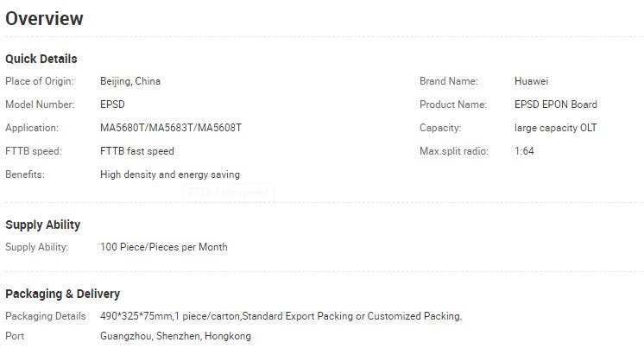
Task: Click the MA5680T/MA5683T/MA5608T application text
Action: [x=171, y=128]
